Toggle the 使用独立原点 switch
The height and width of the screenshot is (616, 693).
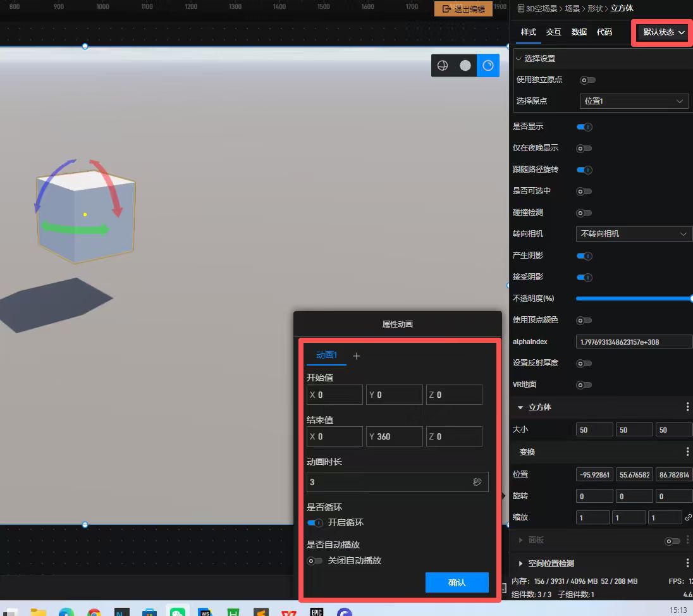pyautogui.click(x=587, y=80)
